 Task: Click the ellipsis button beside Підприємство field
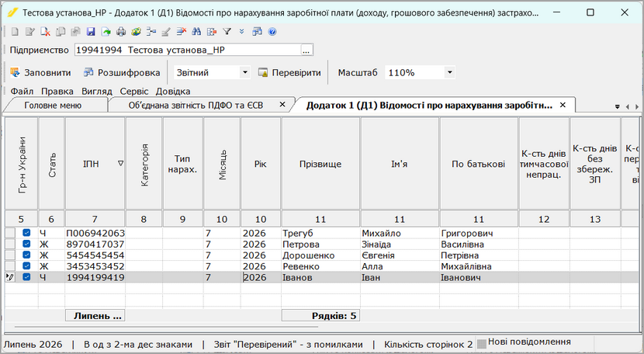tap(306, 50)
